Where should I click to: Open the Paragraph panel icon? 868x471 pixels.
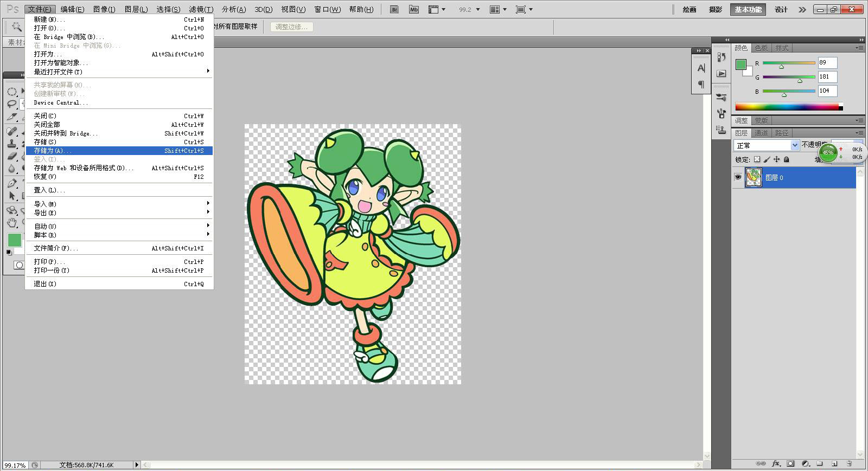tap(701, 84)
